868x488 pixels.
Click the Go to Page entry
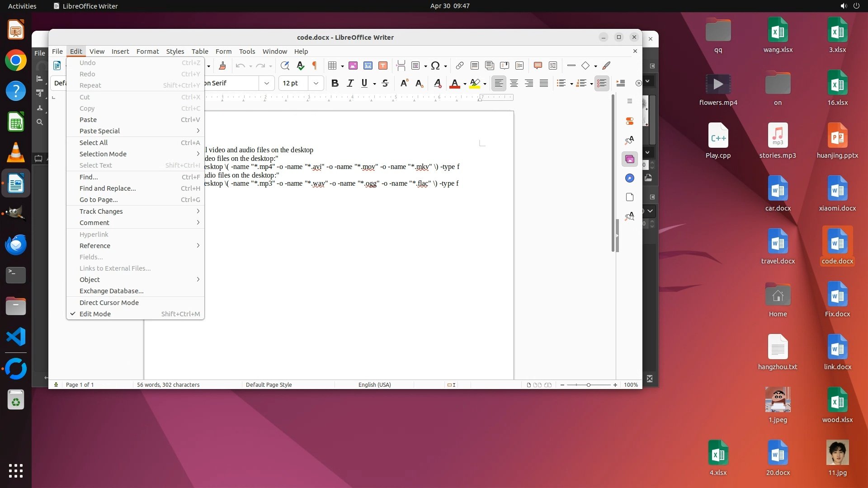coord(99,200)
